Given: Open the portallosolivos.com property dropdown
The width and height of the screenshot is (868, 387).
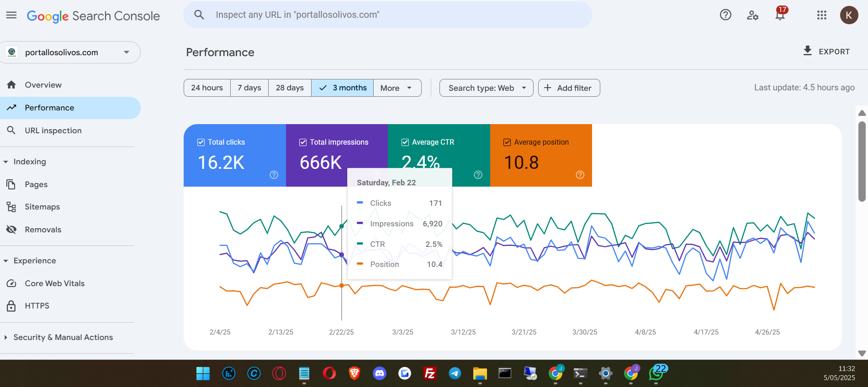Looking at the screenshot, I should tap(70, 52).
